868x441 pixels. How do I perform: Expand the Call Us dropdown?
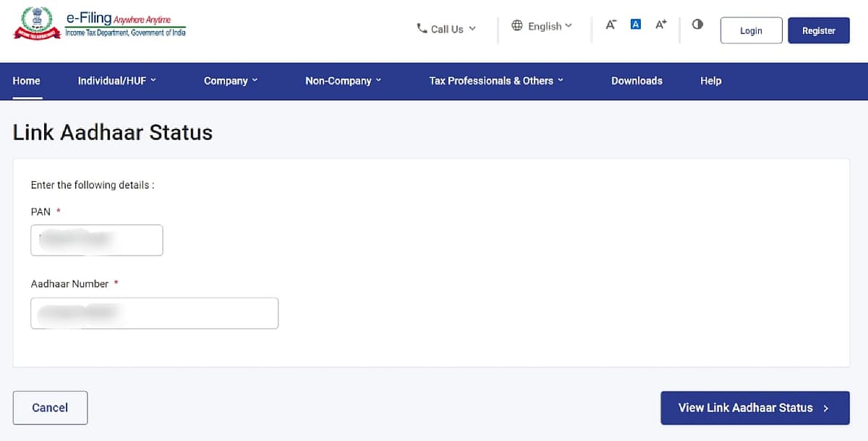point(447,29)
